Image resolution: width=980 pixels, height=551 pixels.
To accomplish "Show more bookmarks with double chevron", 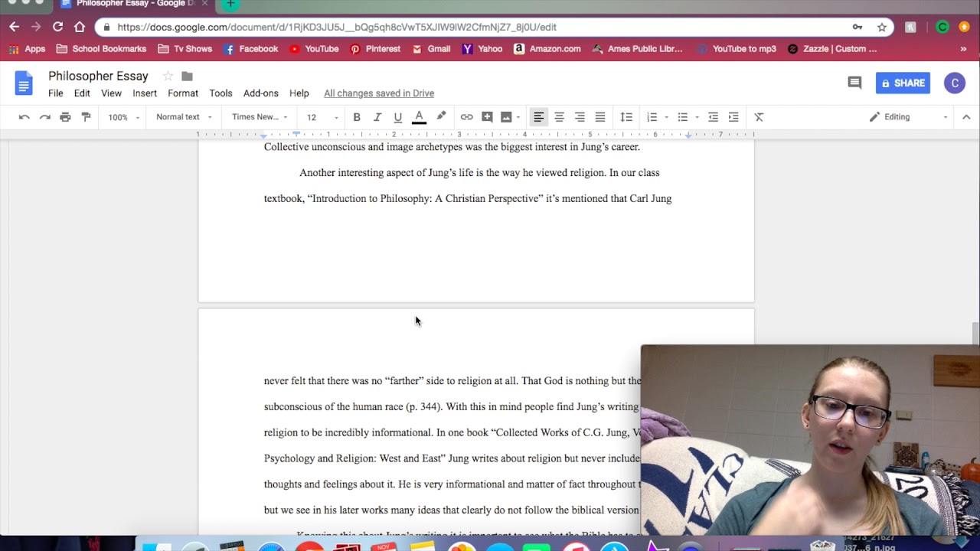I will (x=963, y=49).
